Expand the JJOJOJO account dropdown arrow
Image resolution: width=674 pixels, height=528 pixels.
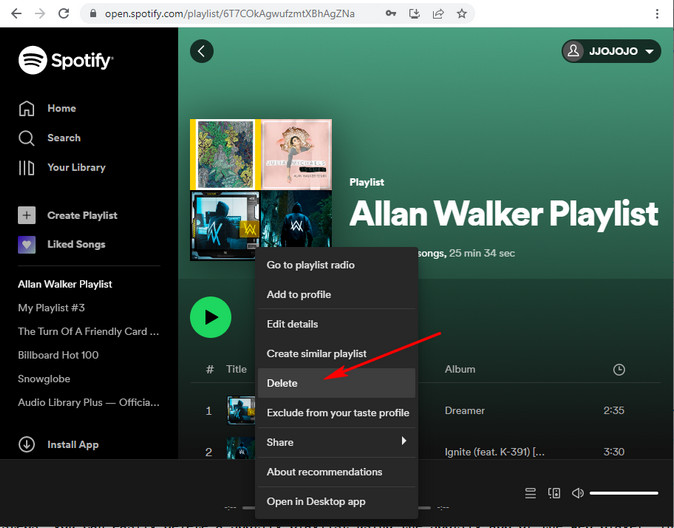(x=649, y=52)
